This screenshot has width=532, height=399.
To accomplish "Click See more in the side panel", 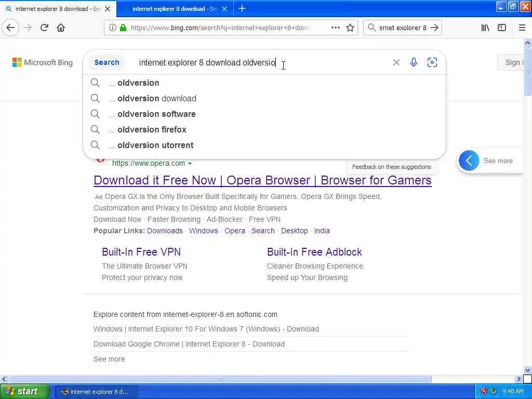I will click(498, 161).
